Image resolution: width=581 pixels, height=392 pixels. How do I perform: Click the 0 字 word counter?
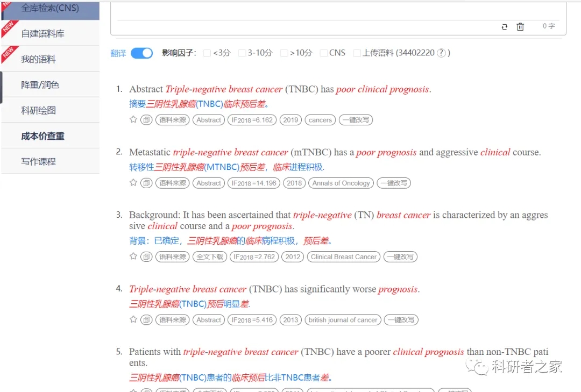click(x=549, y=26)
